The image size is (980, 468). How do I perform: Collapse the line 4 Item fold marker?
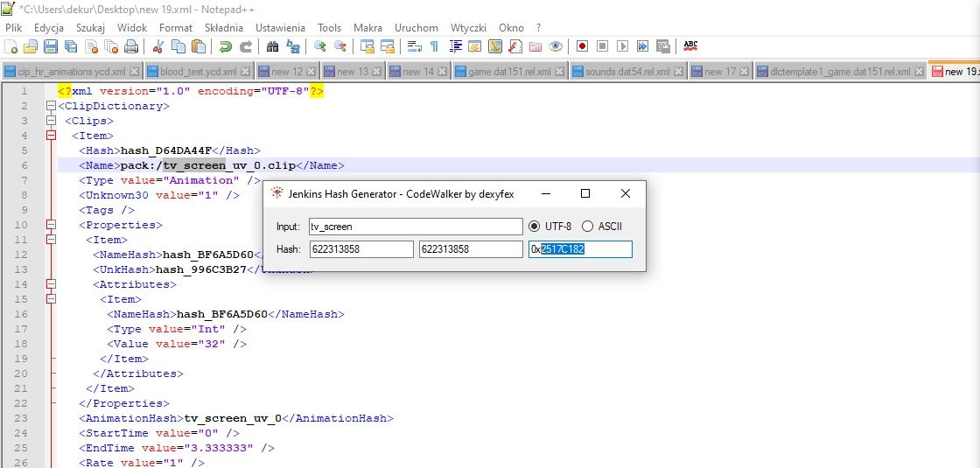pyautogui.click(x=52, y=136)
